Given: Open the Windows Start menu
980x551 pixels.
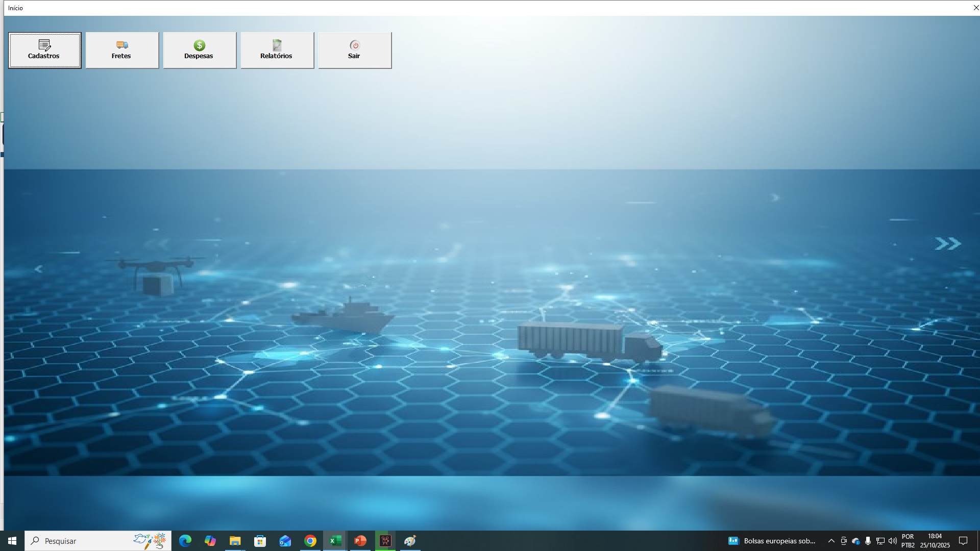Looking at the screenshot, I should [x=12, y=541].
